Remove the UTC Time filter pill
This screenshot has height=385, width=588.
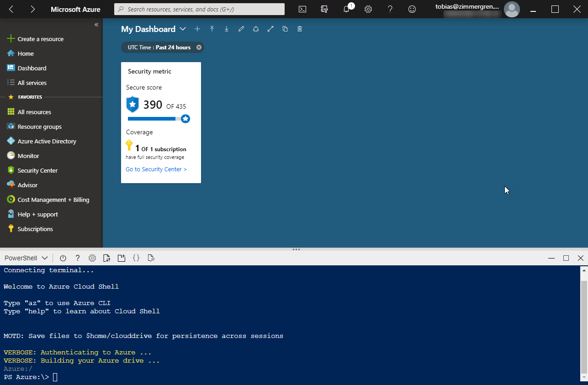point(199,47)
